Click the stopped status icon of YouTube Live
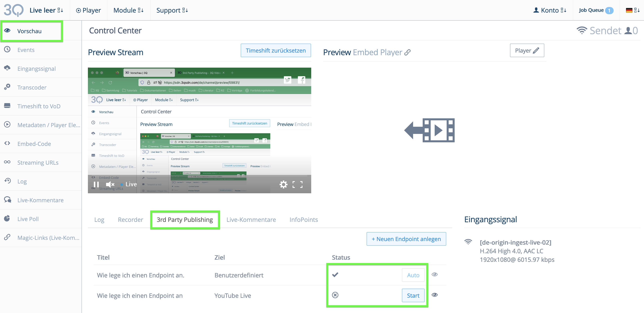 point(335,295)
